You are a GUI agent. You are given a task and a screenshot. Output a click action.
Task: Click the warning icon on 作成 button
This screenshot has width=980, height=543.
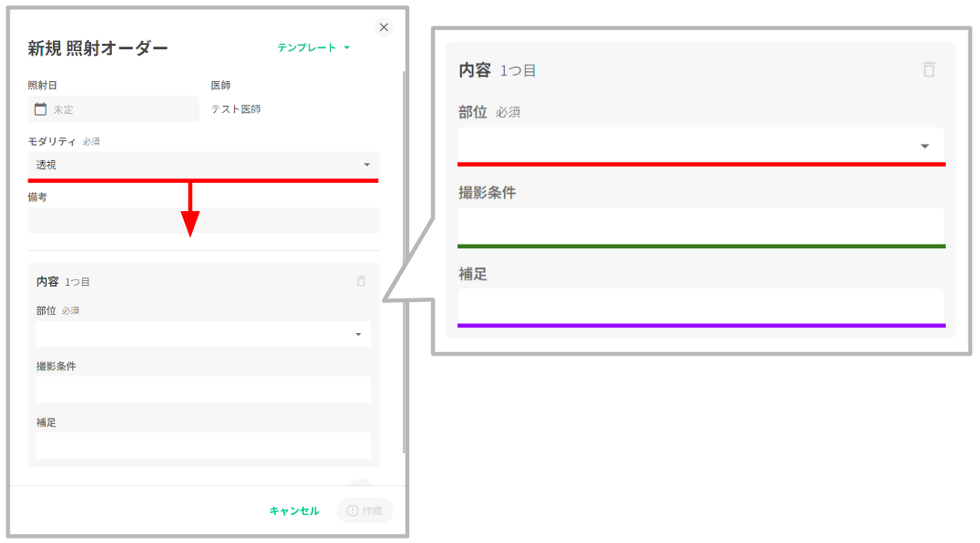352,511
